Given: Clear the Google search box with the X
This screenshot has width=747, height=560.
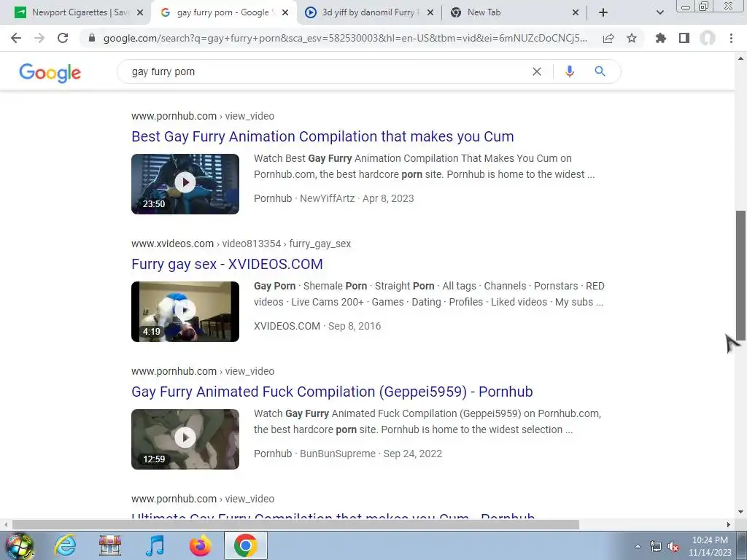Looking at the screenshot, I should pyautogui.click(x=536, y=71).
